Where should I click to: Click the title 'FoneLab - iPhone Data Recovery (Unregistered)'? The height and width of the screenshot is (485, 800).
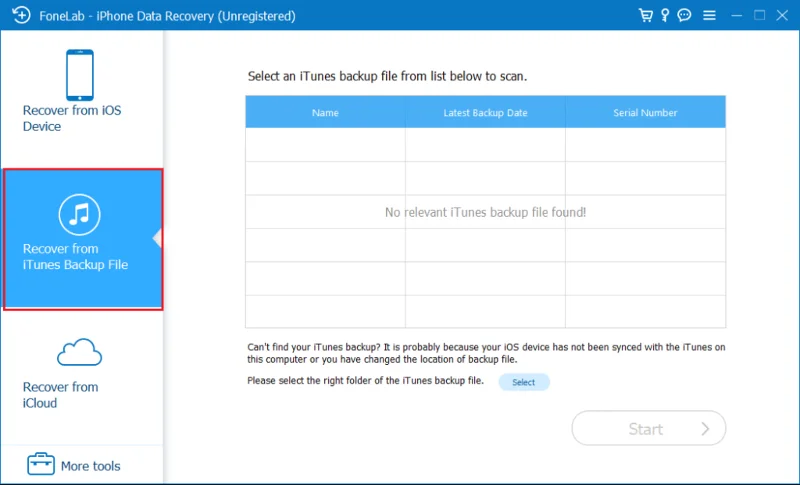coord(167,16)
